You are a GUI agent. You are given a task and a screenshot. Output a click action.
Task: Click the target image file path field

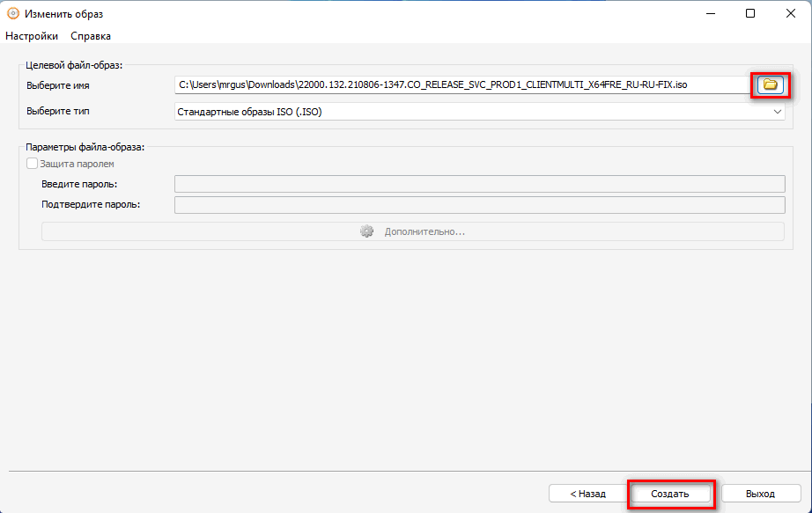click(x=462, y=84)
